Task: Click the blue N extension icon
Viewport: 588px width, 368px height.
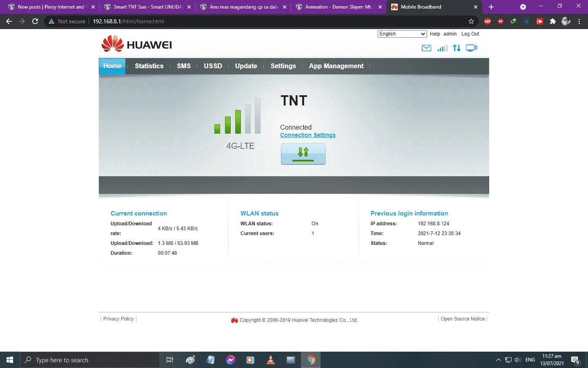Action: click(527, 21)
